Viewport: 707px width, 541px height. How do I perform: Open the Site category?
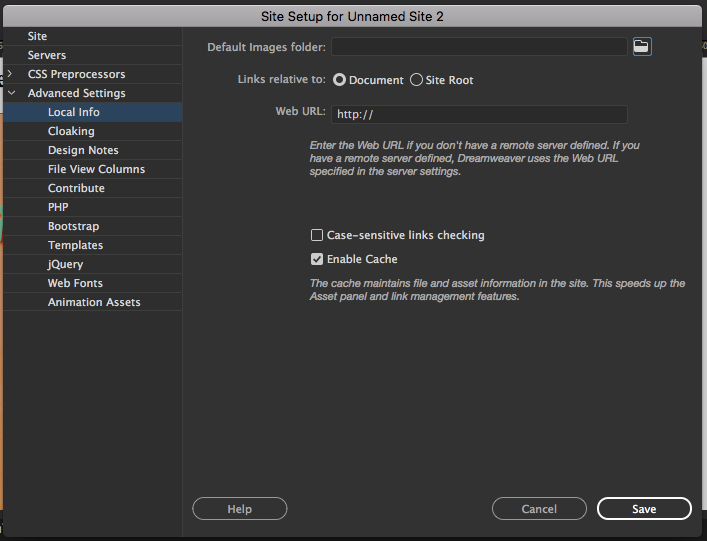click(37, 36)
